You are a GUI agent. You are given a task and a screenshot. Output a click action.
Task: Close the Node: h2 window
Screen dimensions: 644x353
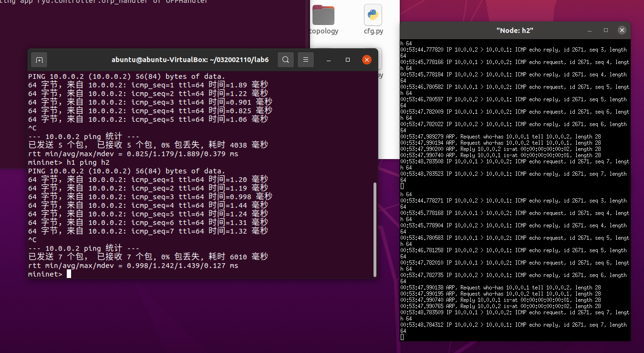622,30
